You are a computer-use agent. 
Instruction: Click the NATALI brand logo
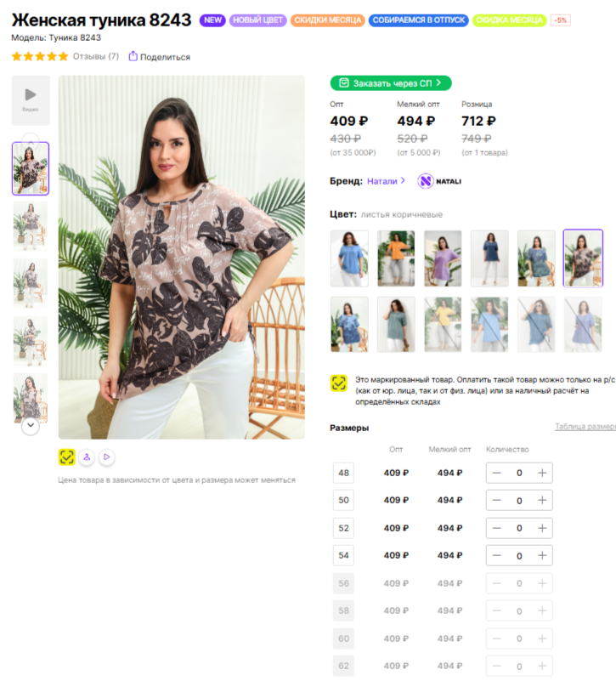tap(439, 181)
